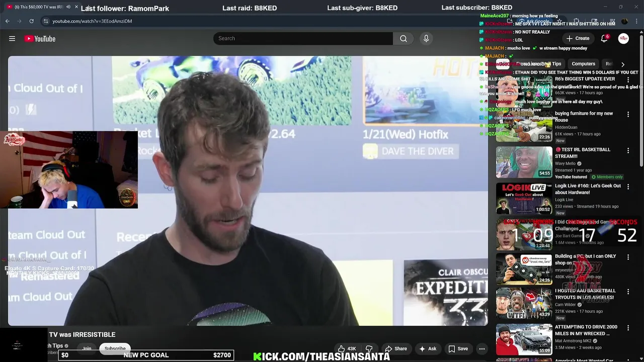644x362 pixels.
Task: Open options for 2000 Miles Wrecked video
Action: pyautogui.click(x=628, y=328)
